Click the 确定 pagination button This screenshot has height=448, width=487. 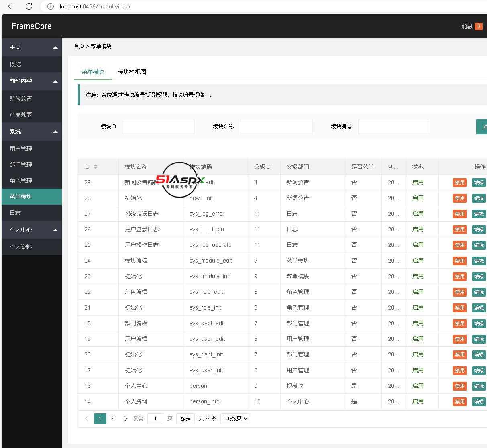tap(185, 419)
